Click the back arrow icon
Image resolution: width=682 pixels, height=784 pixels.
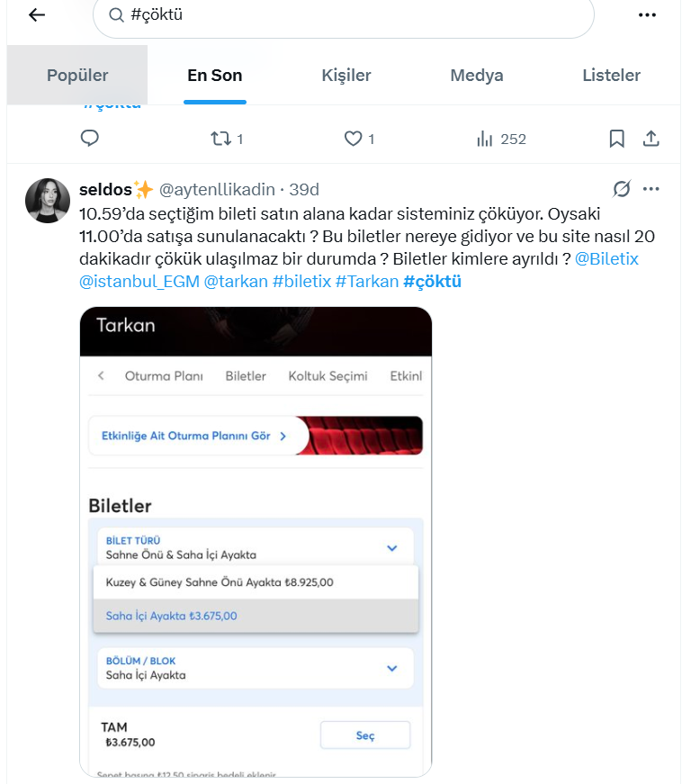pyautogui.click(x=37, y=15)
